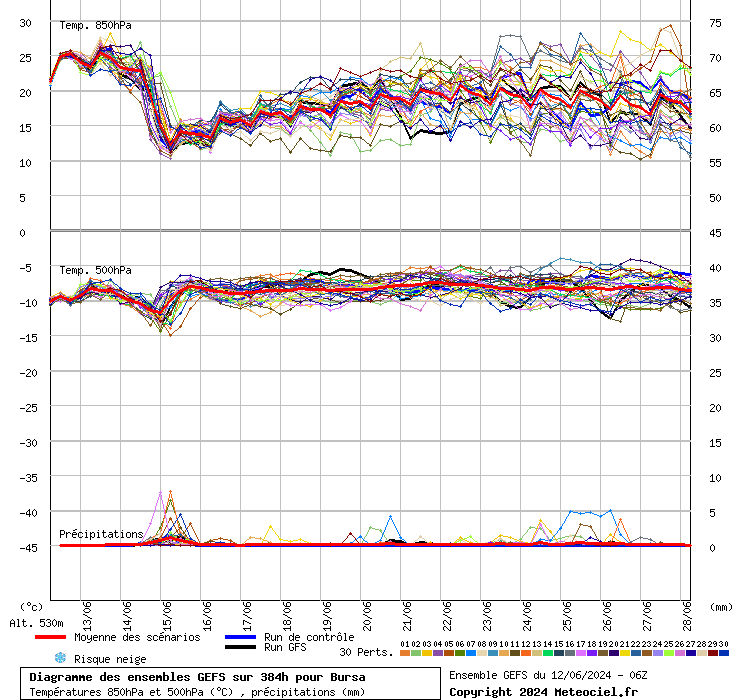This screenshot has width=740, height=700.
Task: Select perturbation 03 yellow swatch
Action: [427, 653]
